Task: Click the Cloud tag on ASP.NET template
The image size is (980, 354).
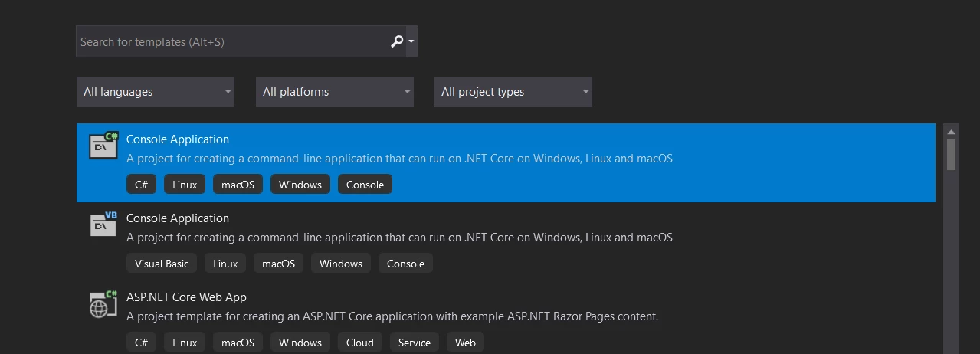Action: (x=359, y=343)
